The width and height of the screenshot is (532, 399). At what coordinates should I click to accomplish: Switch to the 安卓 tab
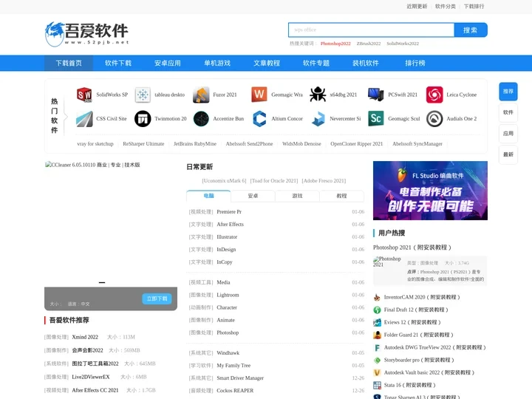click(253, 196)
